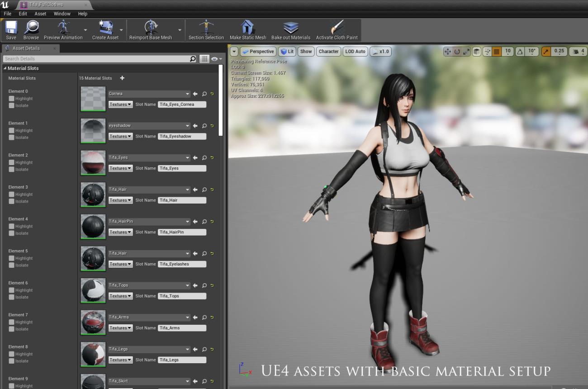Screen dimensions: 588x389
Task: Use selected asset arrow for Cornea slot
Action: click(x=195, y=94)
